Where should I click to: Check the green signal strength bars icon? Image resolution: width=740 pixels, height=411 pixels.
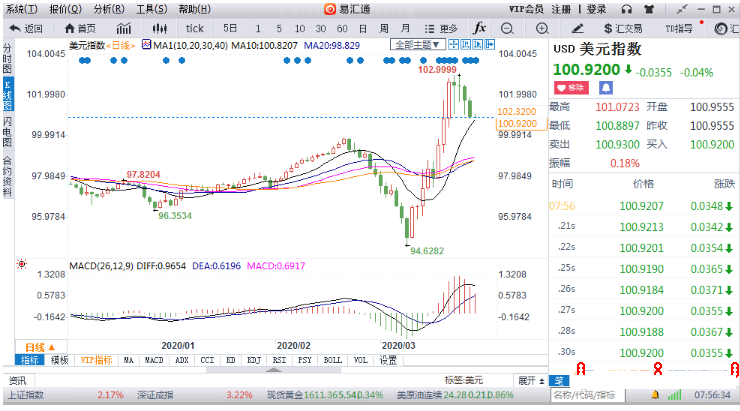point(674,394)
